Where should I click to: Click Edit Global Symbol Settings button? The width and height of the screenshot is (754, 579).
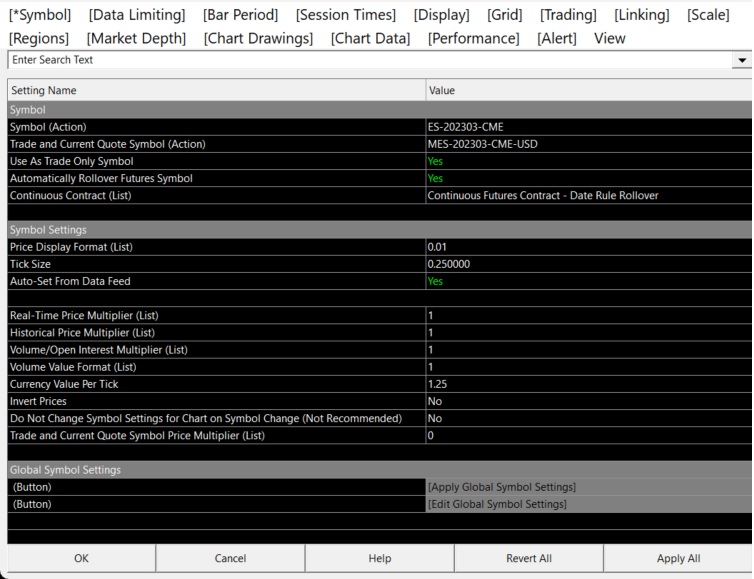[x=588, y=504]
